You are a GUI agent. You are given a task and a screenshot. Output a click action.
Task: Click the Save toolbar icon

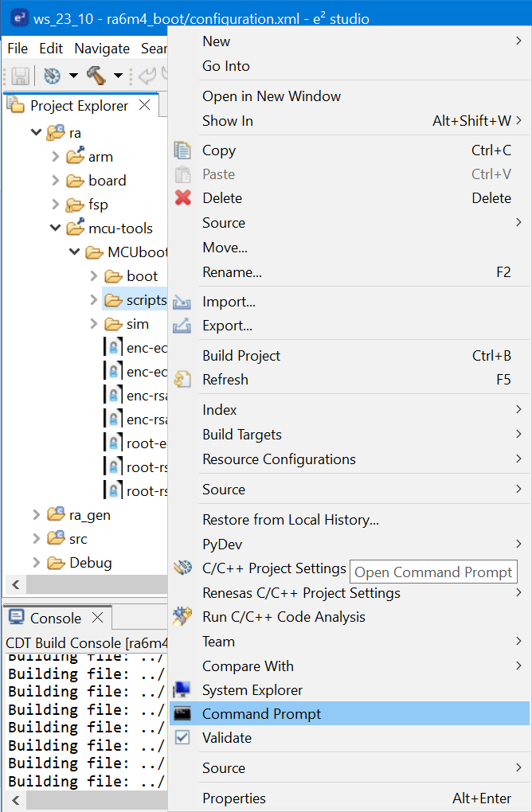[20, 76]
